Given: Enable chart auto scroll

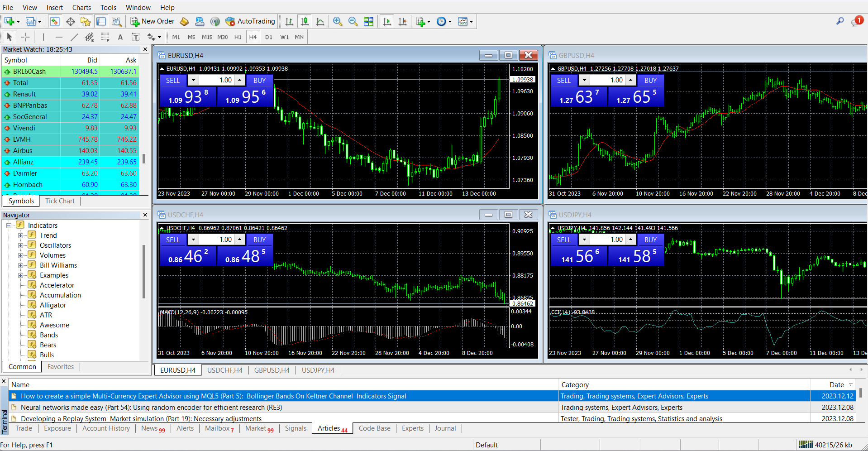Looking at the screenshot, I should 387,21.
